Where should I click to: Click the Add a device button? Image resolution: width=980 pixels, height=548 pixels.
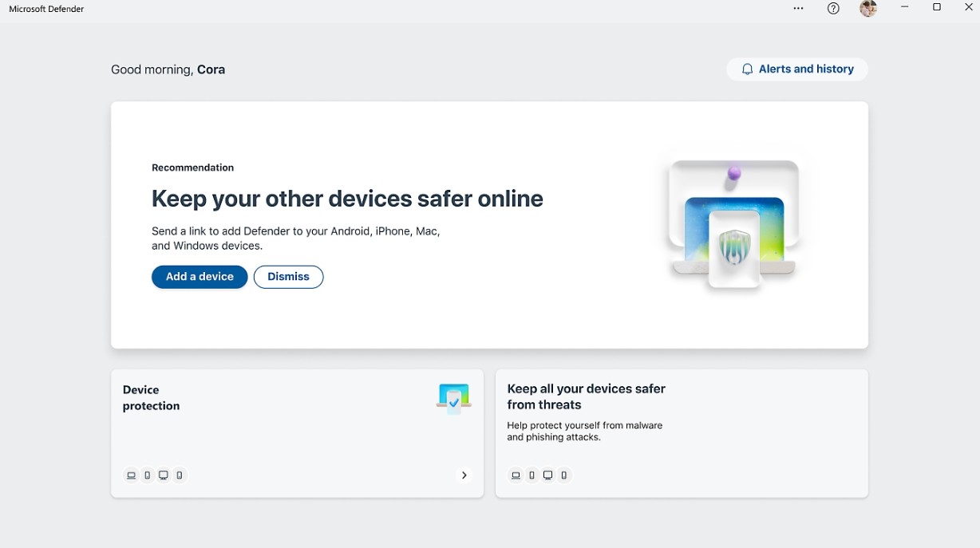[x=200, y=277]
